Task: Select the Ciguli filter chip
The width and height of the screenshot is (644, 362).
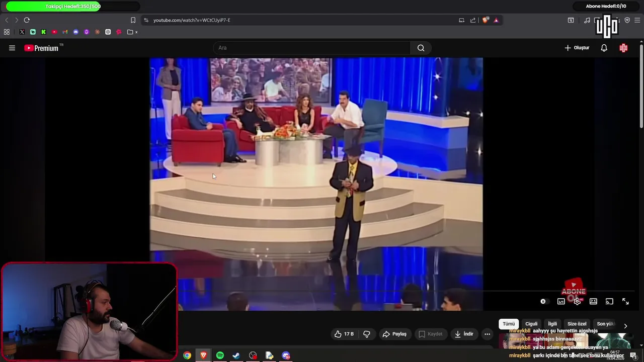Action: tap(531, 324)
